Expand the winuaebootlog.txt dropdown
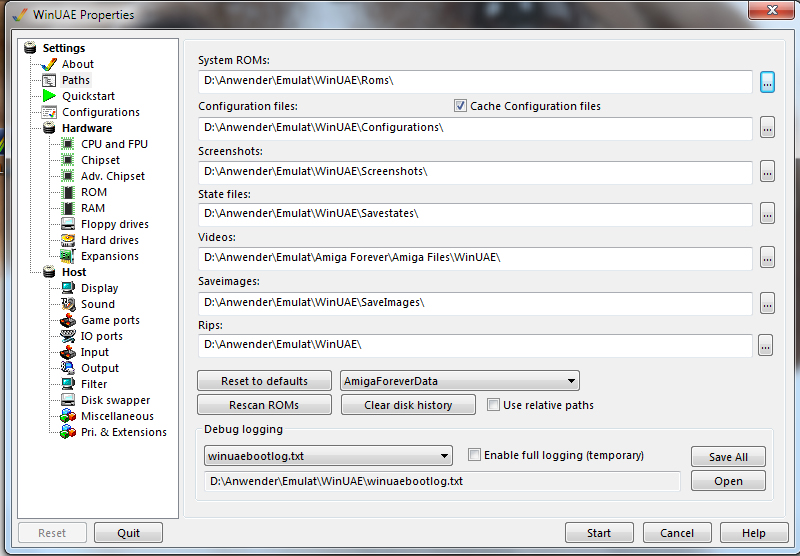This screenshot has width=800, height=556. click(x=327, y=456)
